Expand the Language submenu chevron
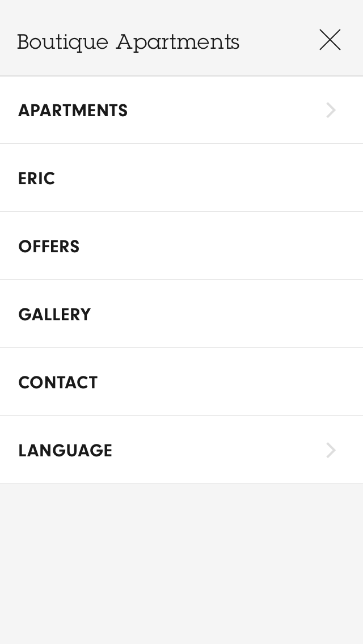The height and width of the screenshot is (644, 363). coord(331,450)
